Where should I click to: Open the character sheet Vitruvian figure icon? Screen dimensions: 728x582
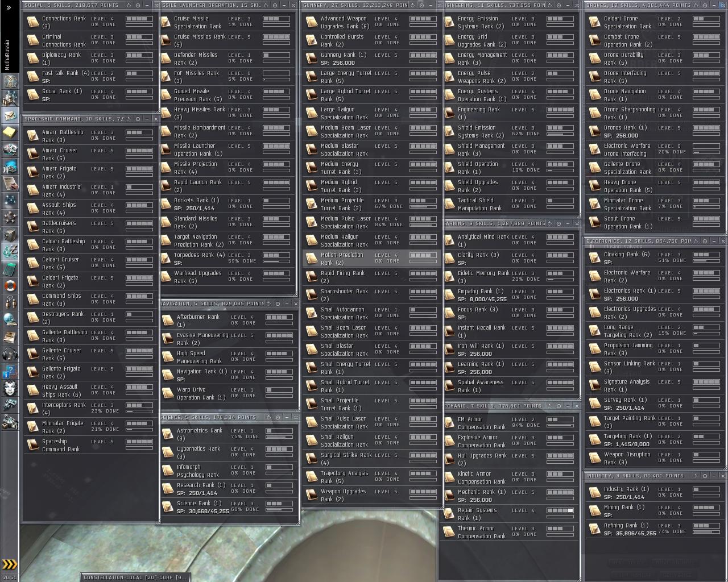(x=10, y=81)
